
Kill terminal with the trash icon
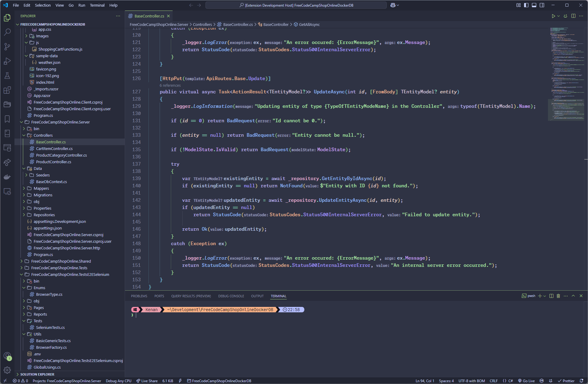point(558,296)
